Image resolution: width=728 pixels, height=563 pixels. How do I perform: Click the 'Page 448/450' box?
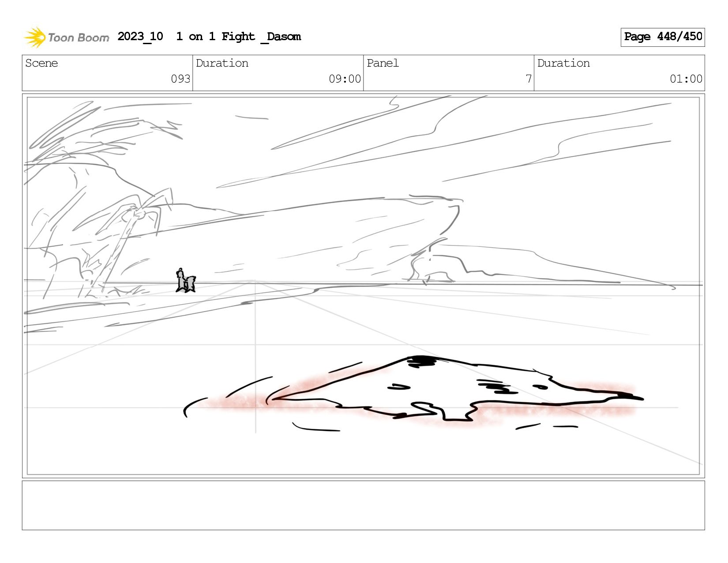tap(663, 37)
